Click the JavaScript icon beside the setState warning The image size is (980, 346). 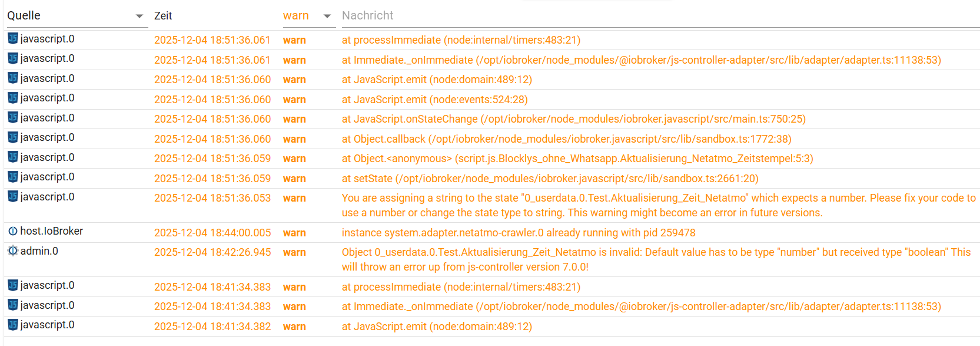click(x=13, y=177)
